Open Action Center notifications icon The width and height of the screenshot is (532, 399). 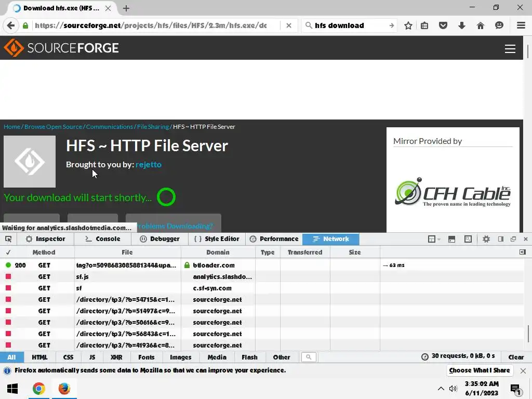(515, 389)
